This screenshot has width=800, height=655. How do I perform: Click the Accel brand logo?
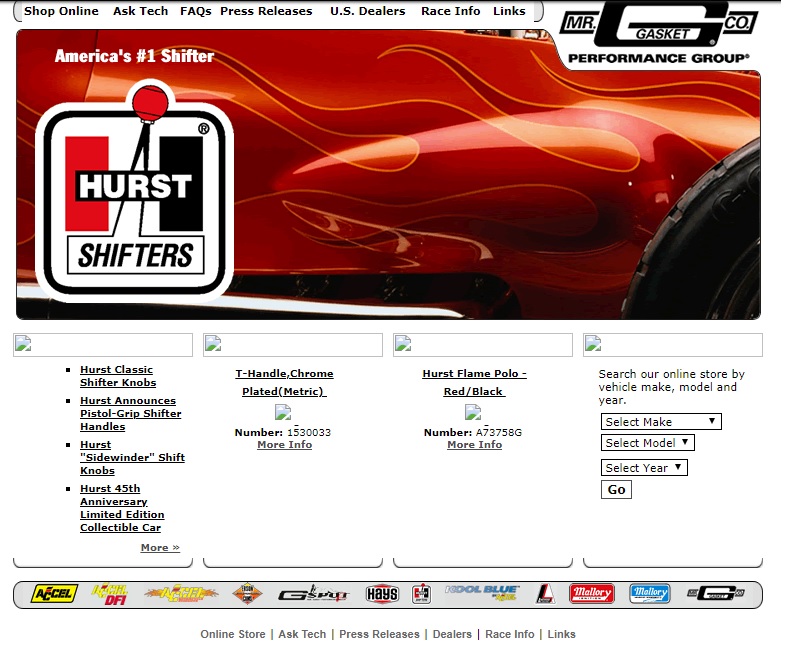[54, 594]
